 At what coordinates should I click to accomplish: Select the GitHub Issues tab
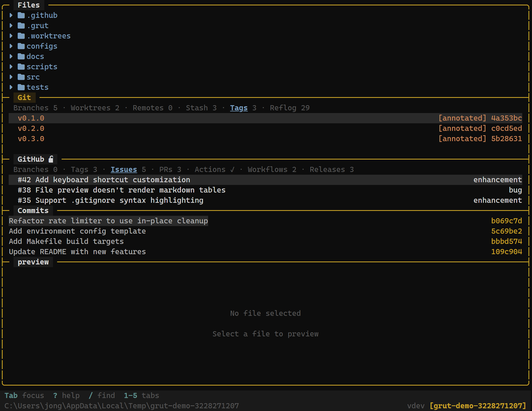pos(128,170)
